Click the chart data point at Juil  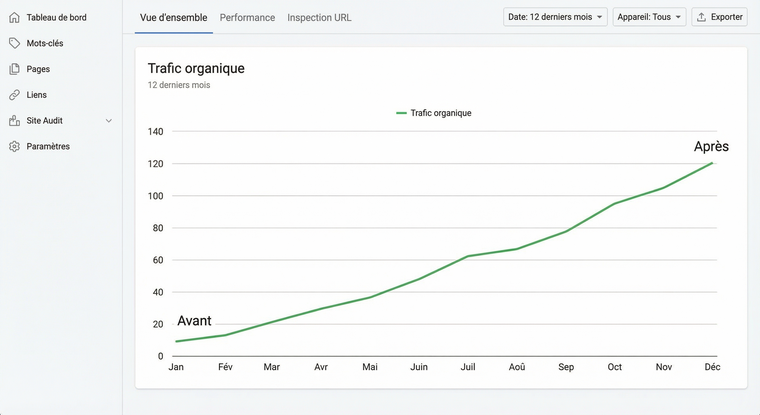(x=468, y=256)
